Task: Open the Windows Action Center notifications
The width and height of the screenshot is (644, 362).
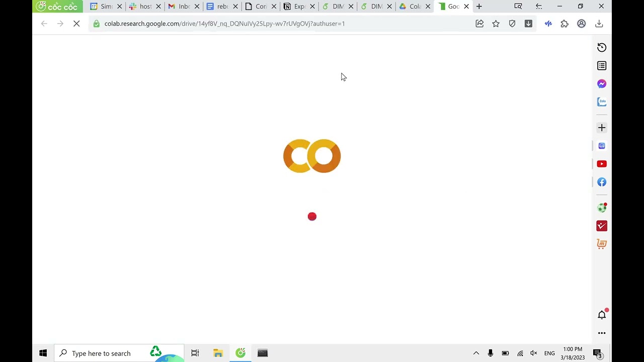Action: (598, 353)
